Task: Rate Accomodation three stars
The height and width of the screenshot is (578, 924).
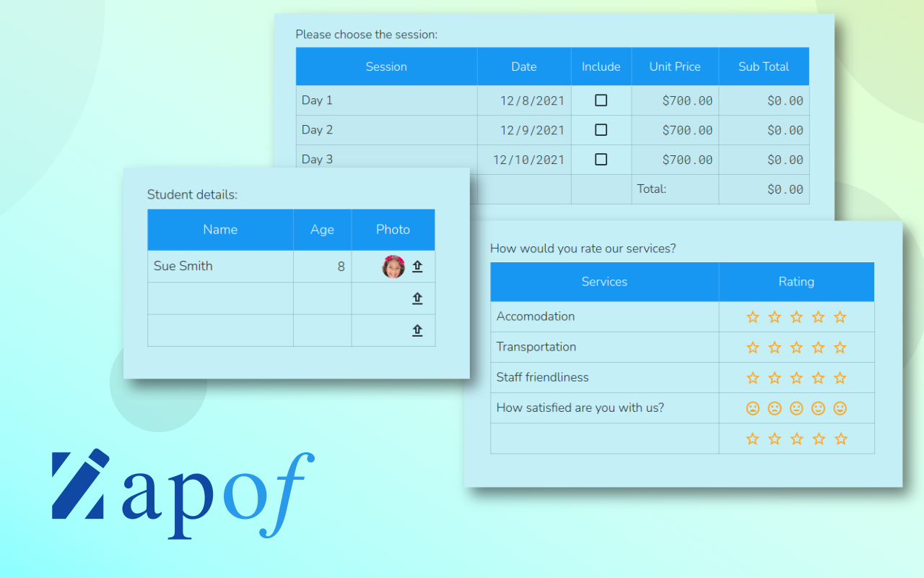Action: tap(796, 317)
